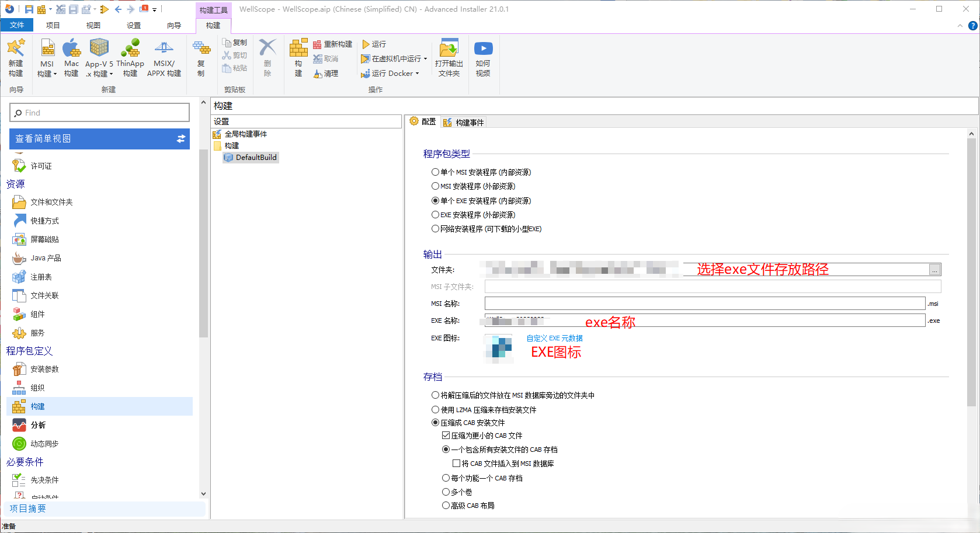The image size is (980, 533).
Task: Check 将 CAB 文件插入到 MSI 数据库
Action: click(x=456, y=464)
